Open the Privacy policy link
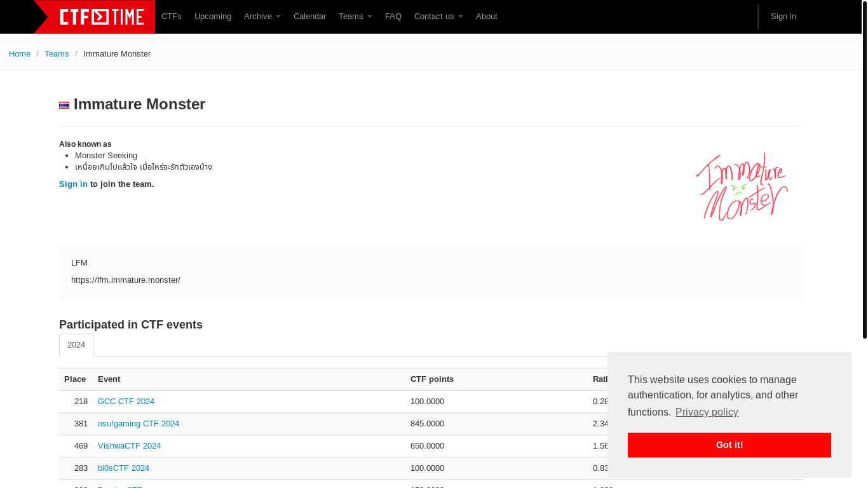 [x=707, y=412]
